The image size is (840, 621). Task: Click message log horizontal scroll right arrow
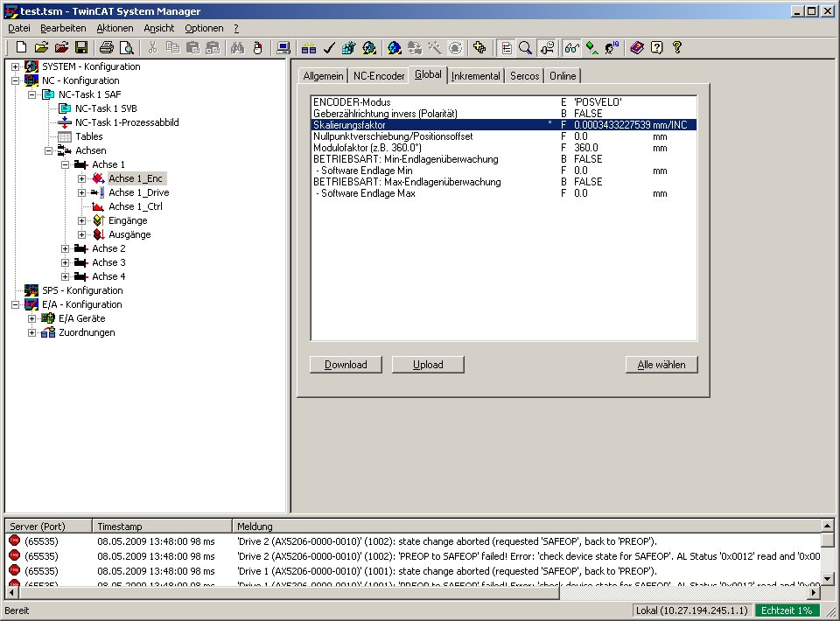(815, 593)
